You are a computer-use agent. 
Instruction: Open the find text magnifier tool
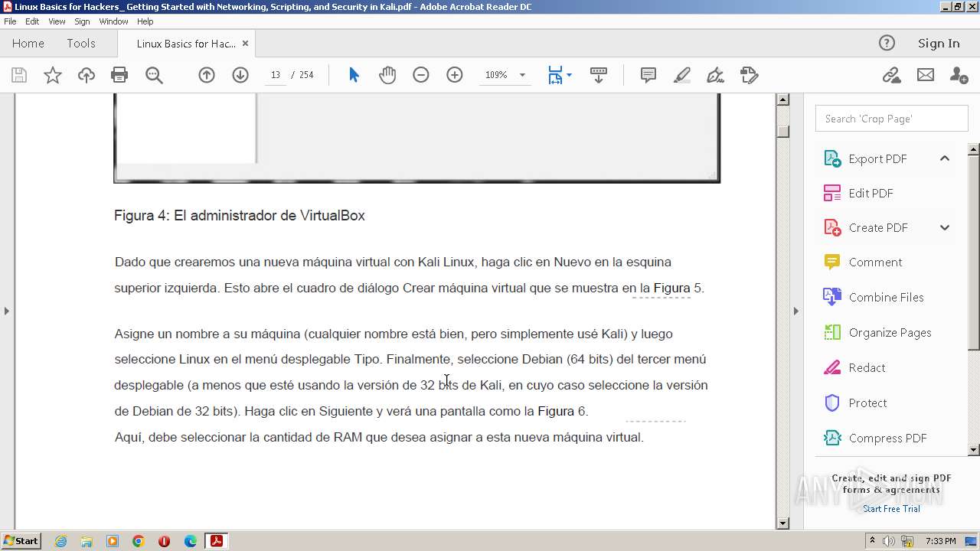click(x=154, y=75)
